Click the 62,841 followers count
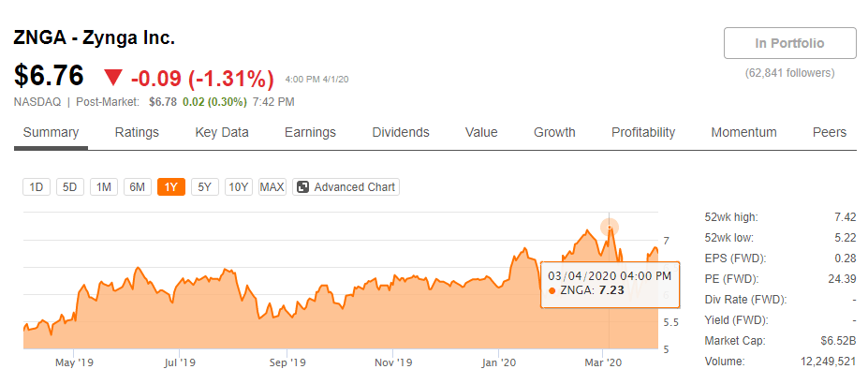Screen dimensions: 868x384 point(790,73)
